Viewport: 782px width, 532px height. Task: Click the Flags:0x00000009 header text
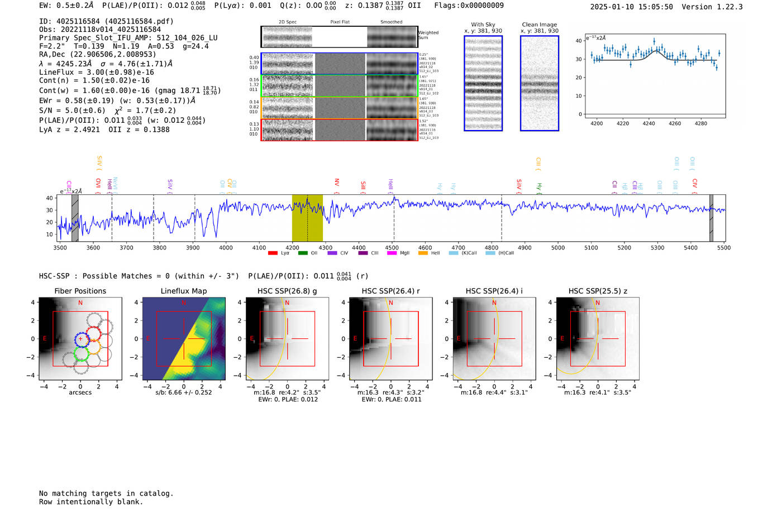coord(469,6)
